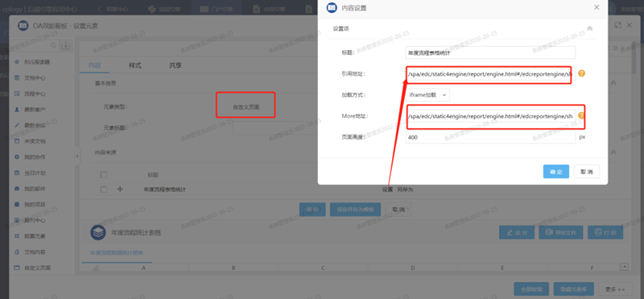Click the 页面高度 input field

[490, 137]
